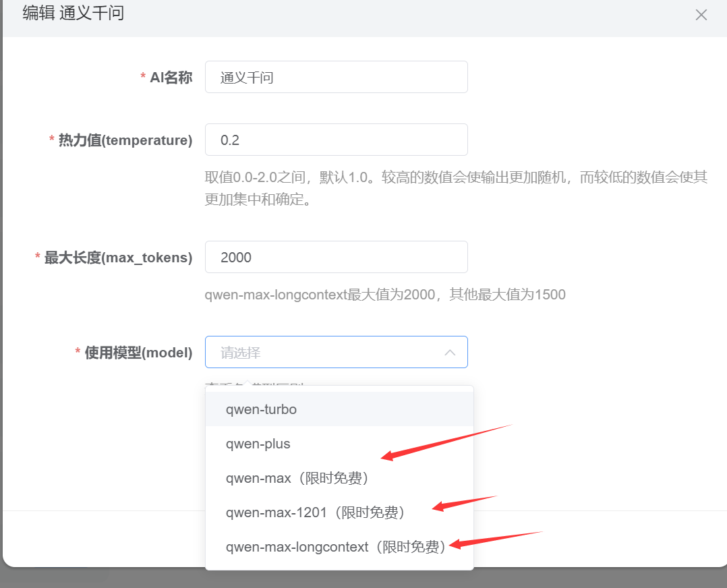Image resolution: width=727 pixels, height=588 pixels.
Task: Click the 取值0.0-2.0之间 temperature hint text
Action: coord(456,188)
